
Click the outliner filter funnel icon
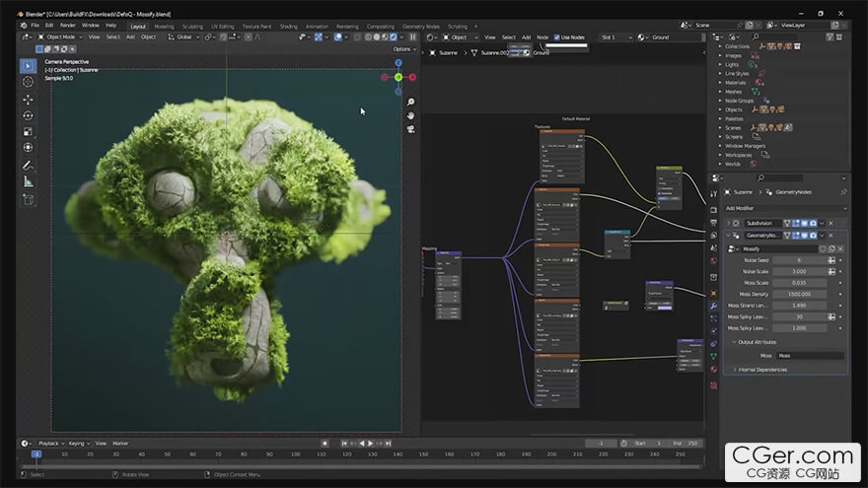coord(830,37)
